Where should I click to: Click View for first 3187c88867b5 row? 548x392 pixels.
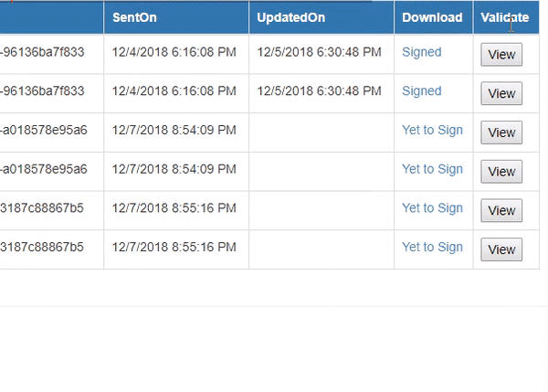click(501, 210)
